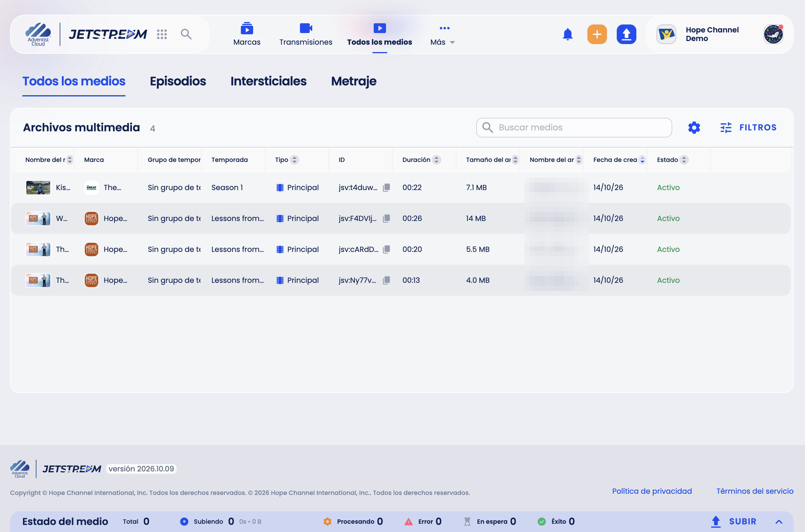This screenshot has width=805, height=532.
Task: Click the Season 1 cell
Action: click(227, 188)
